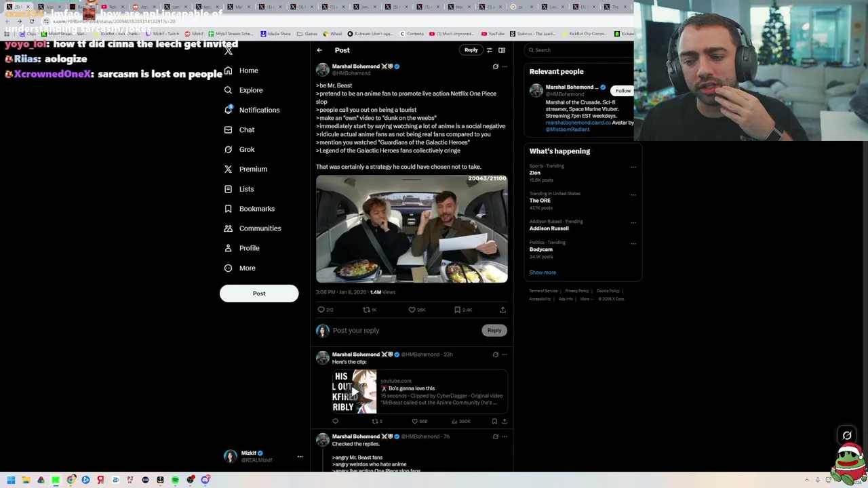Image resolution: width=868 pixels, height=488 pixels.
Task: Share the main post via share icon
Action: pos(502,310)
